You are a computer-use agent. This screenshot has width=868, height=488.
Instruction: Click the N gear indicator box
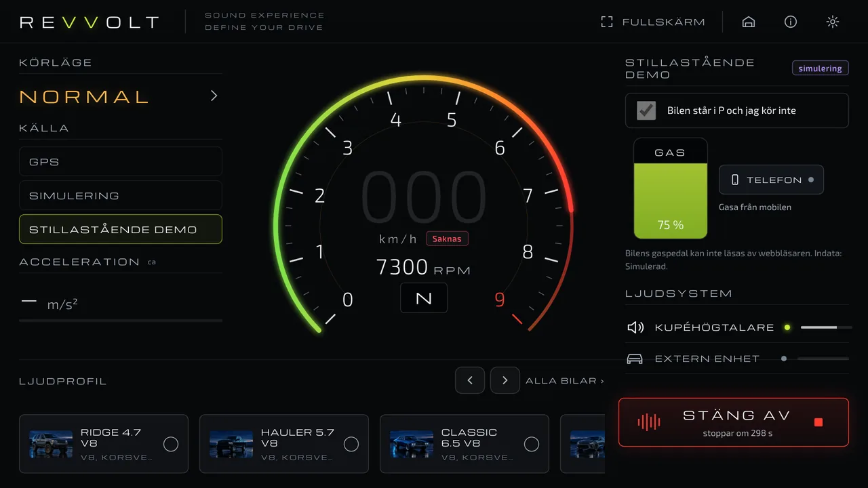pyautogui.click(x=424, y=298)
